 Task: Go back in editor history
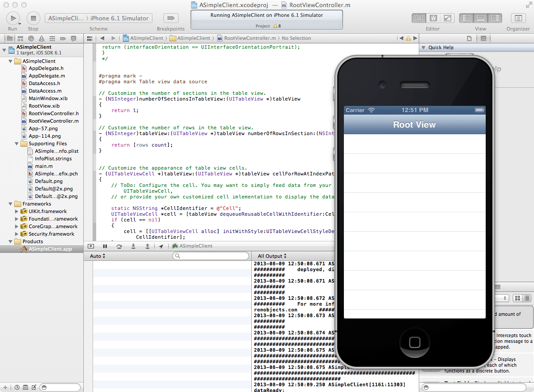102,39
